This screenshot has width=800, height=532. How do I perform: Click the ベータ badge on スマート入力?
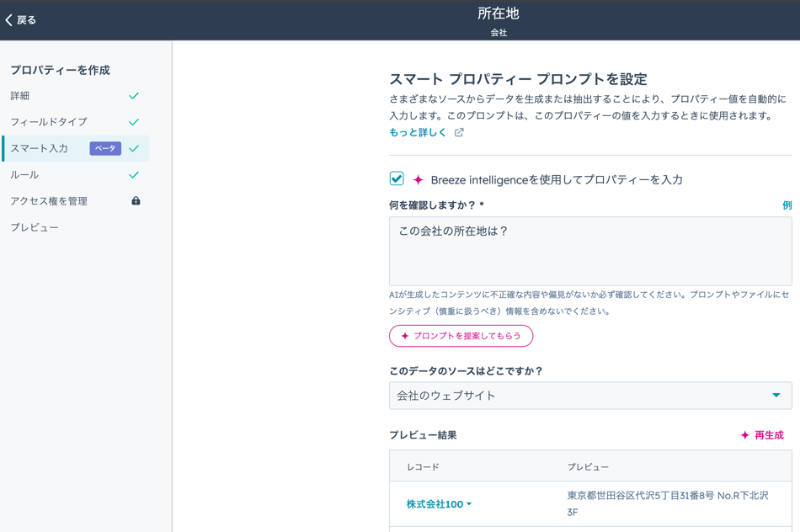pyautogui.click(x=105, y=149)
